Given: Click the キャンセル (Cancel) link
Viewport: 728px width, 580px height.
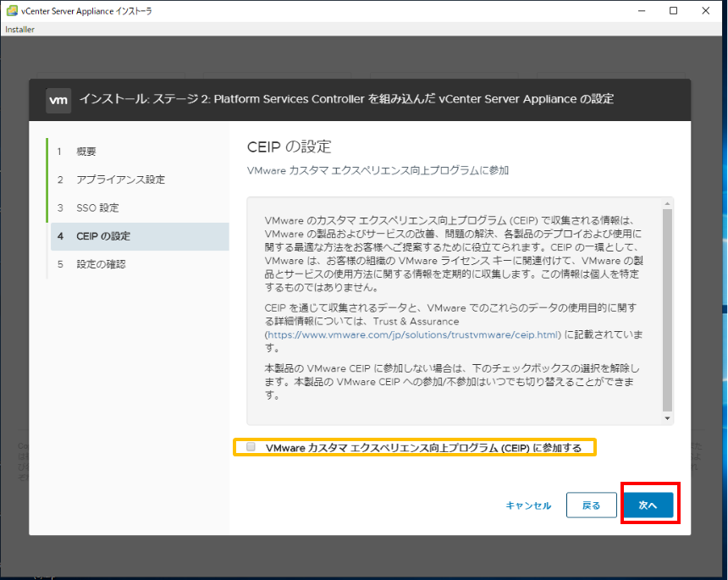Looking at the screenshot, I should click(x=528, y=505).
